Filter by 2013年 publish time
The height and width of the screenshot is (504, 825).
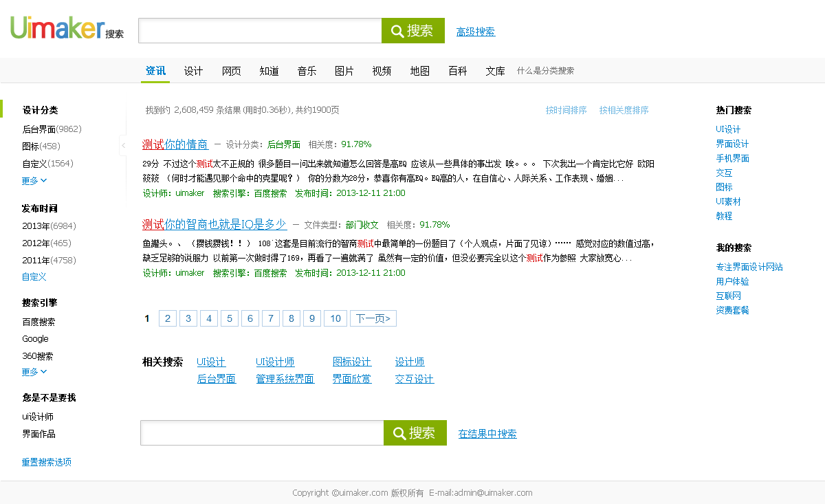click(48, 226)
